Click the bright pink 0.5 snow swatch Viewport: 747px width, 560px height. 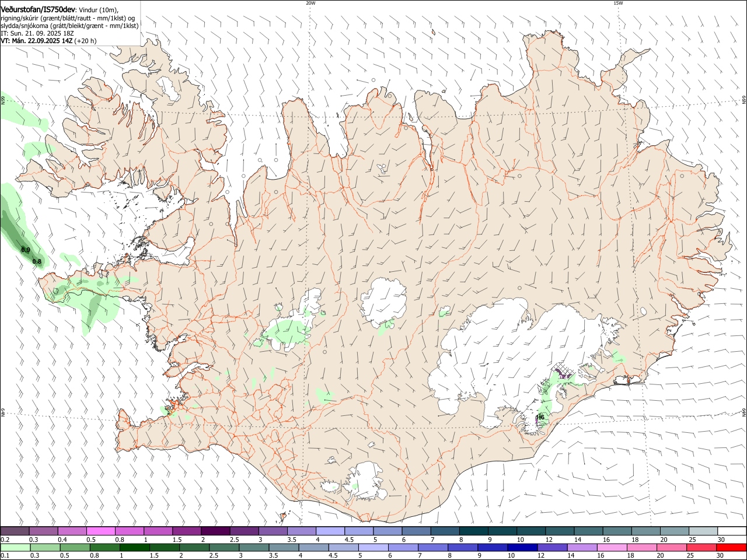pos(100,531)
